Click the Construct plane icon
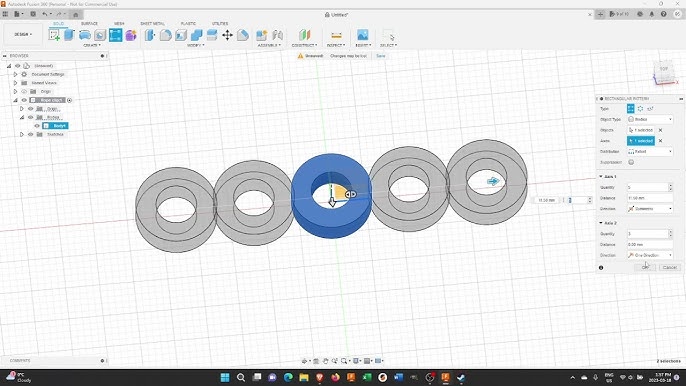This screenshot has height=386, width=686. pyautogui.click(x=304, y=35)
